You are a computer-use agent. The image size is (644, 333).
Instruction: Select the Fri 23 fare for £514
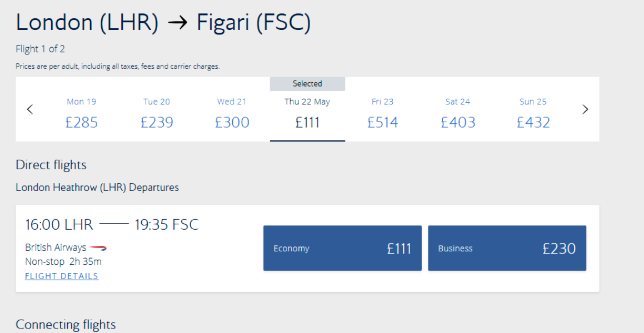[x=382, y=113]
